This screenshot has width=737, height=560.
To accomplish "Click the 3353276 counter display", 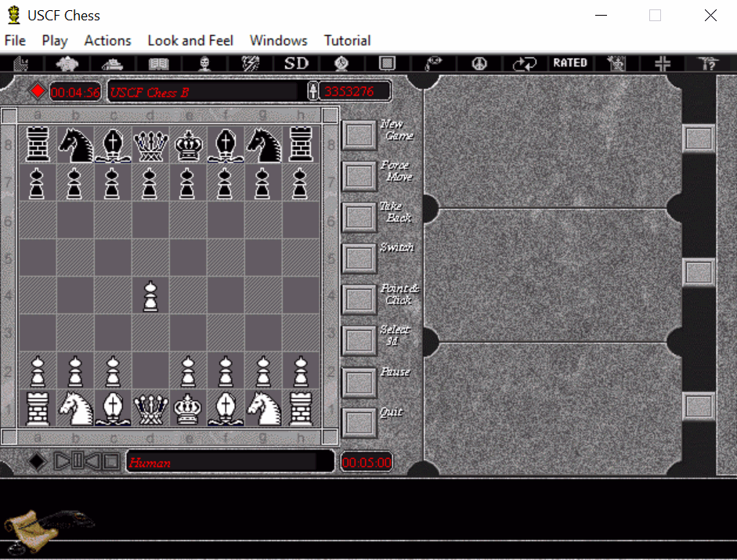I will pyautogui.click(x=355, y=91).
